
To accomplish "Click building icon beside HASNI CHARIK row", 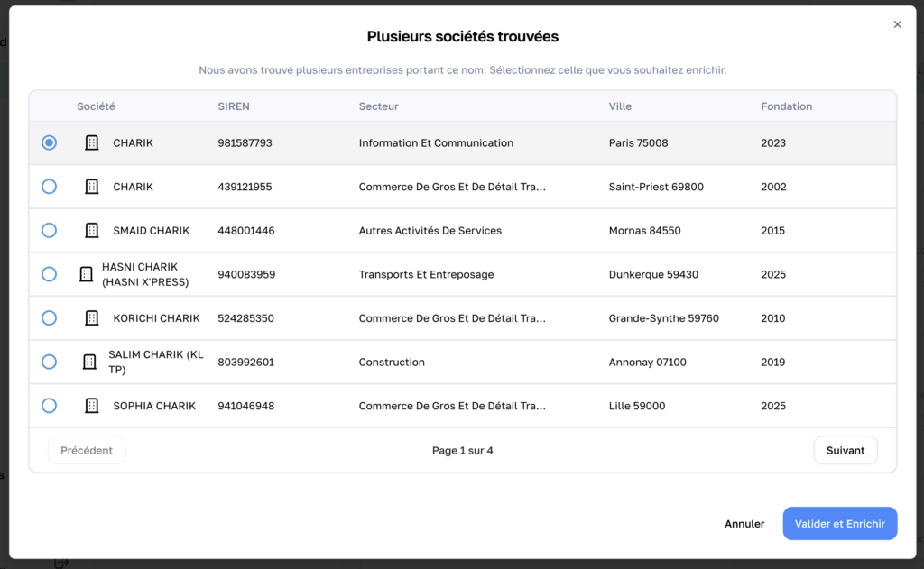I will click(x=86, y=274).
